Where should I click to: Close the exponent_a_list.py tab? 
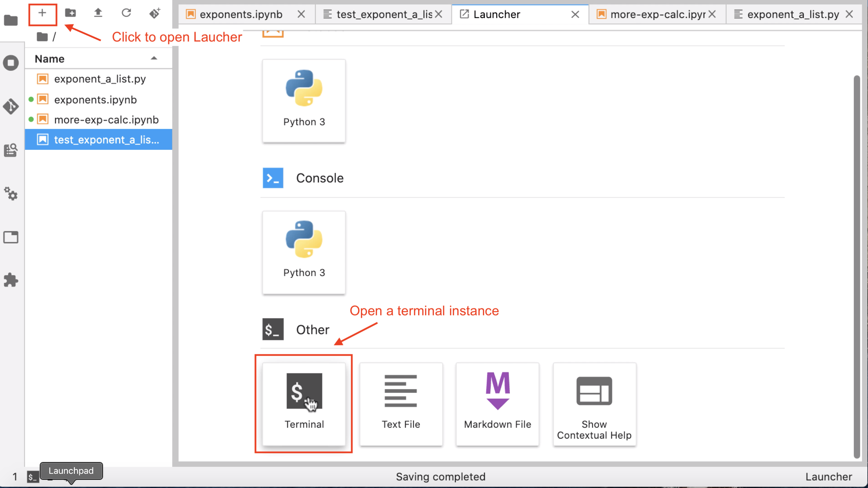click(849, 14)
